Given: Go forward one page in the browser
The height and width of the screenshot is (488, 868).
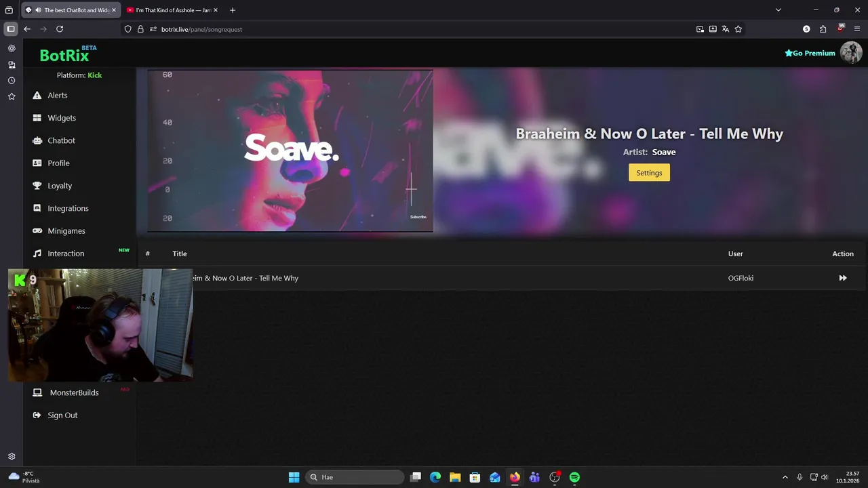Looking at the screenshot, I should [43, 29].
